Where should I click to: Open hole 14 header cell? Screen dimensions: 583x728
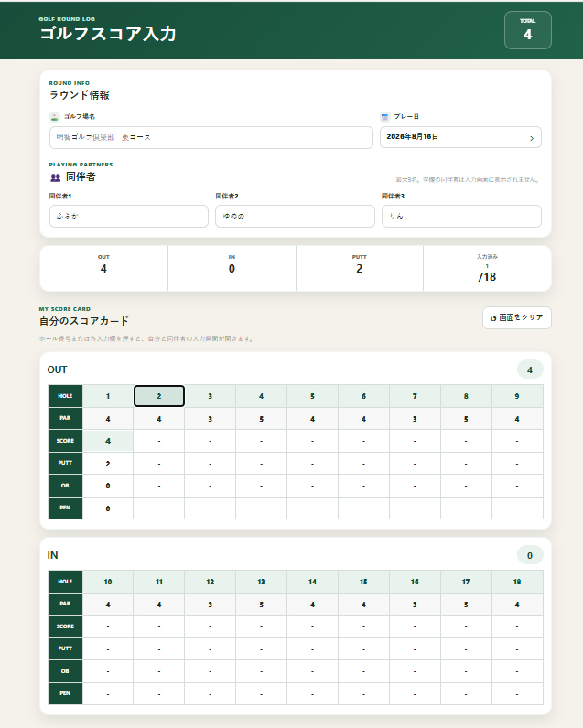pos(312,582)
